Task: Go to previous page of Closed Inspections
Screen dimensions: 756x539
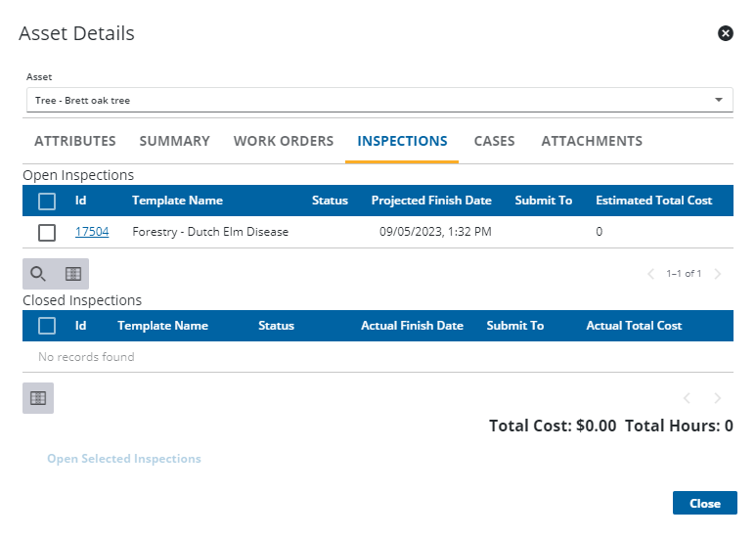Action: pyautogui.click(x=687, y=398)
